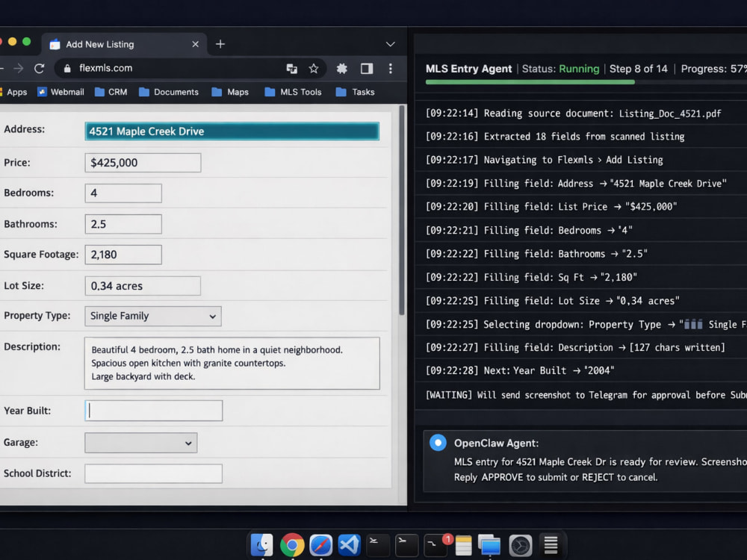
Task: Click the listing form vertical scrollbar
Action: [402, 211]
